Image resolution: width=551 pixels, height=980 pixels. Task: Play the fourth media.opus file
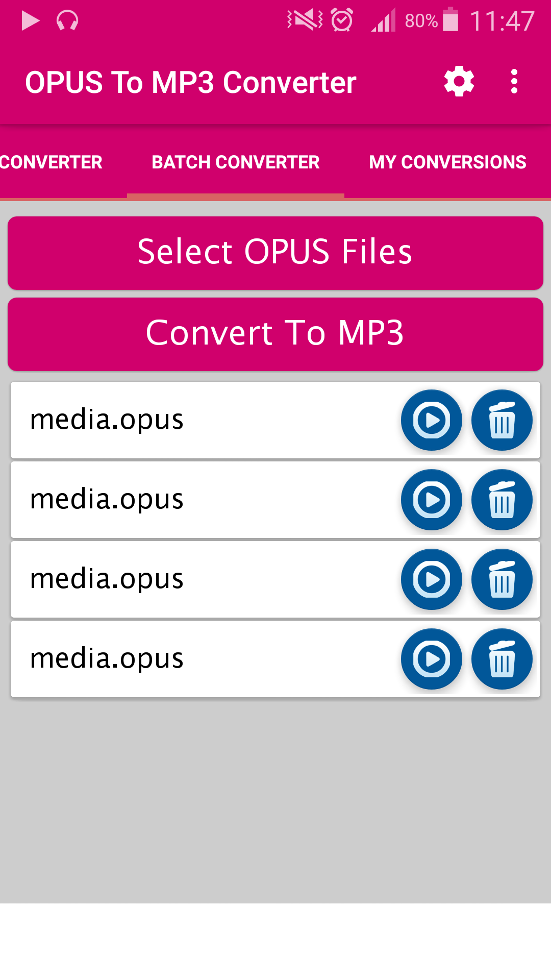click(431, 659)
